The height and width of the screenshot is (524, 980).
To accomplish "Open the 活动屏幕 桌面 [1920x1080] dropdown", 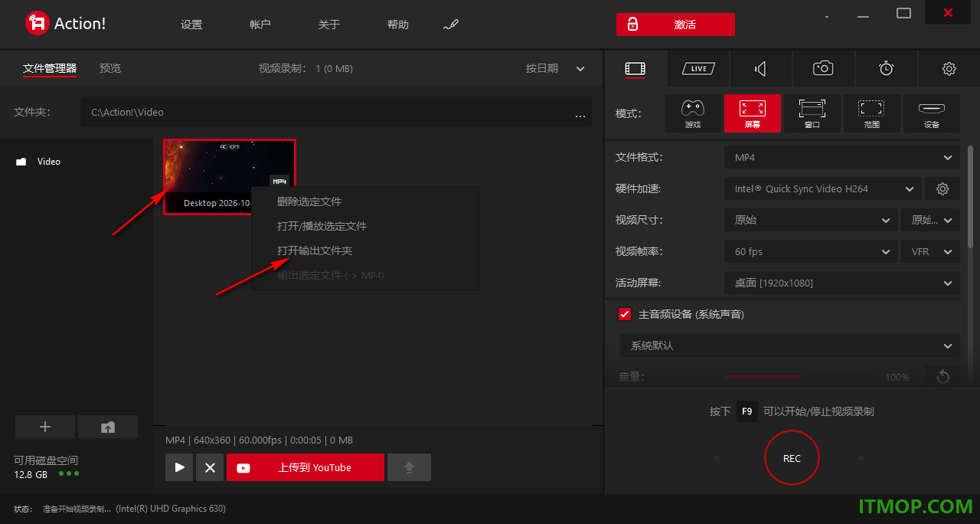I will [x=842, y=283].
